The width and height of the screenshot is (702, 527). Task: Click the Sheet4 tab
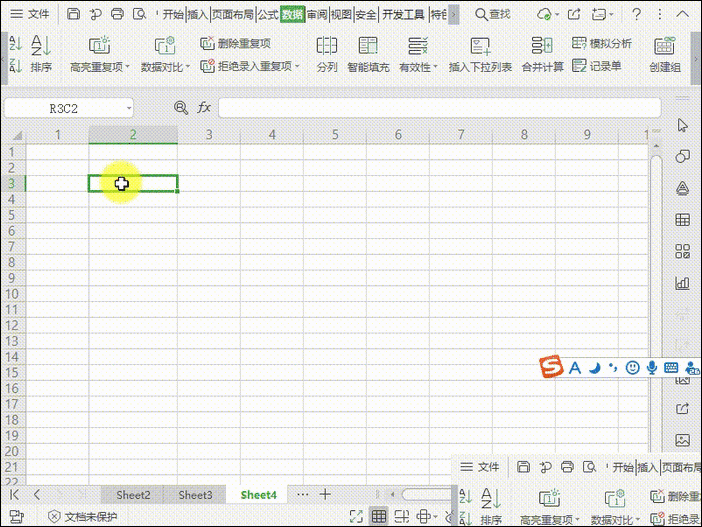coord(258,495)
